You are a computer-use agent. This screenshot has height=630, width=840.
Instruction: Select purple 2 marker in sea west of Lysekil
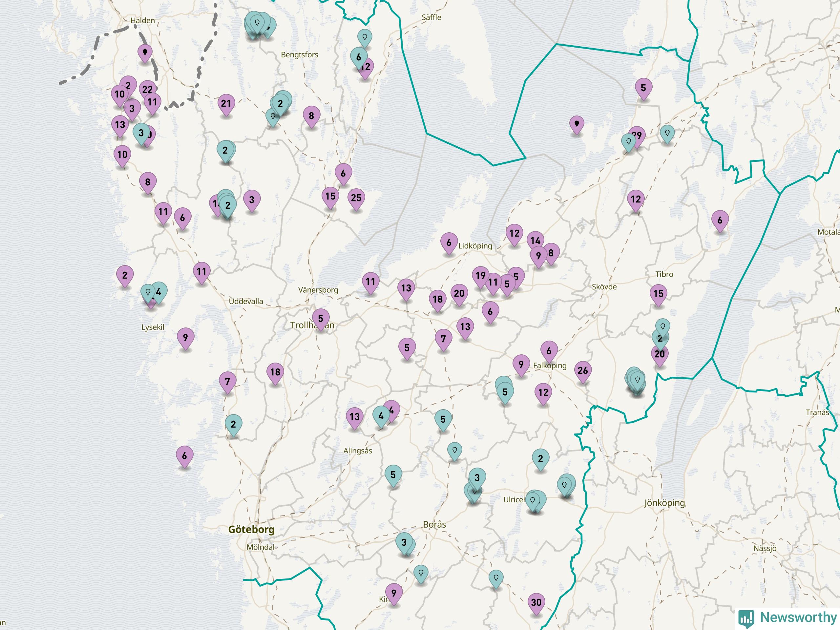click(x=125, y=275)
